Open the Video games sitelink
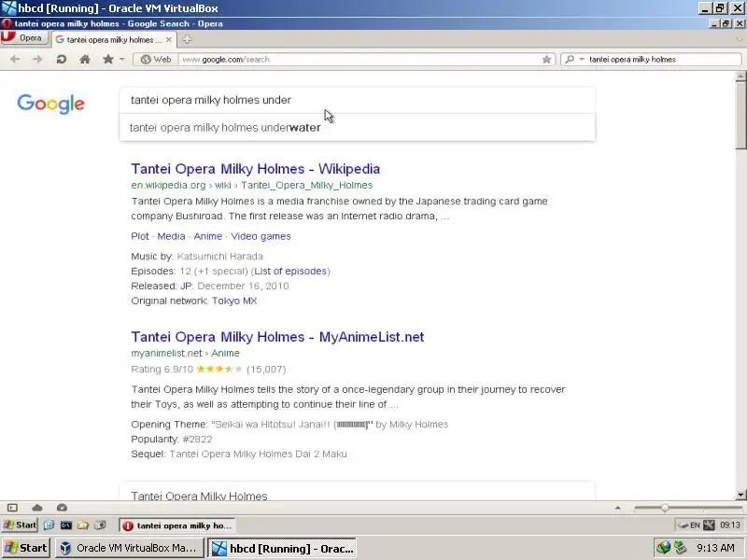 click(x=261, y=236)
